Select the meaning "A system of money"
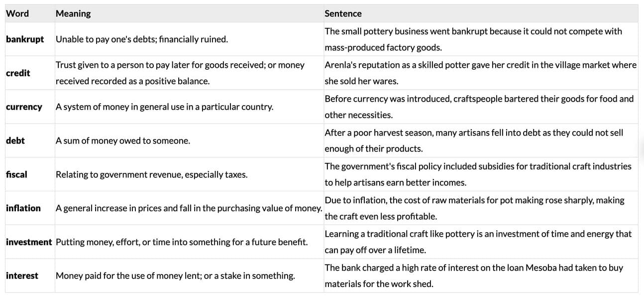 (x=164, y=107)
